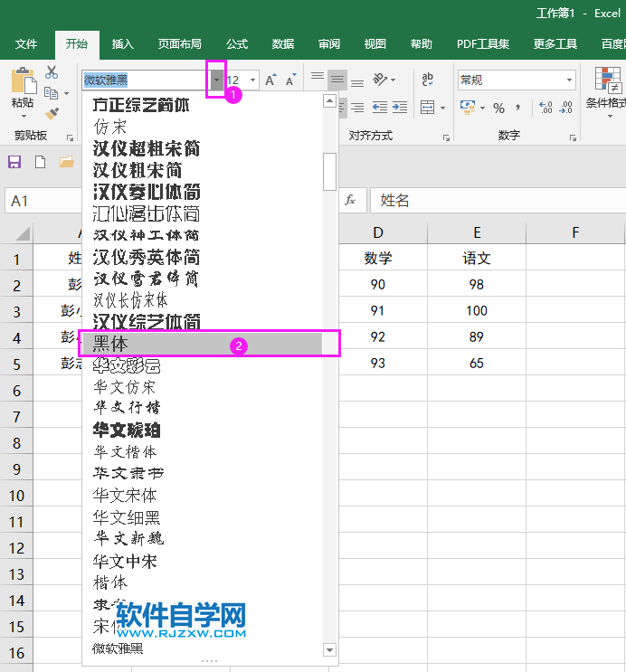This screenshot has height=672, width=626.
Task: Choose 仿宋 from the font list
Action: (202, 128)
